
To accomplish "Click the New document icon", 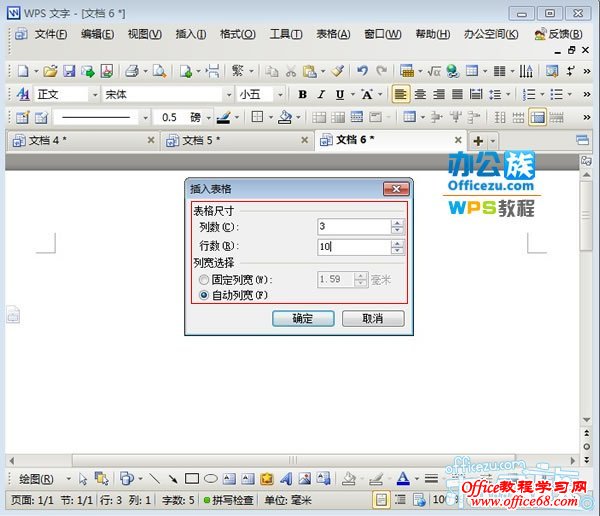I will click(23, 71).
